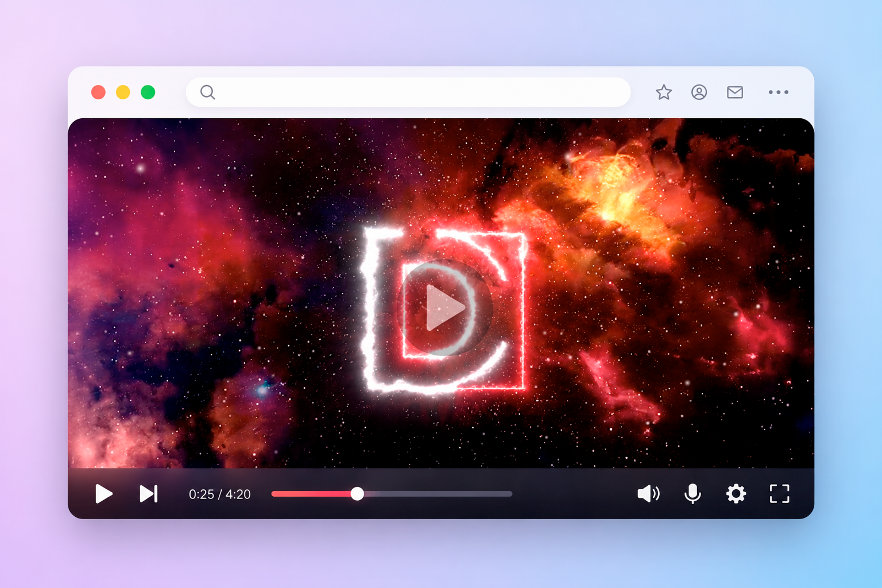Mute the volume speaker icon
Viewport: 882px width, 588px height.
tap(649, 494)
